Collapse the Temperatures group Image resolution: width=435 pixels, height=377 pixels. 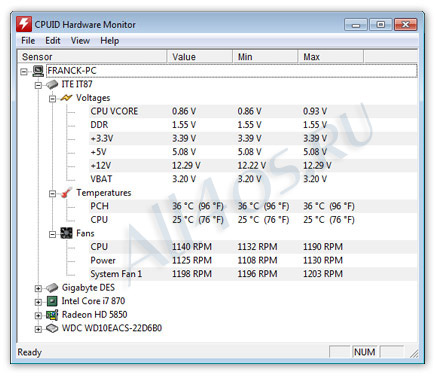52,193
